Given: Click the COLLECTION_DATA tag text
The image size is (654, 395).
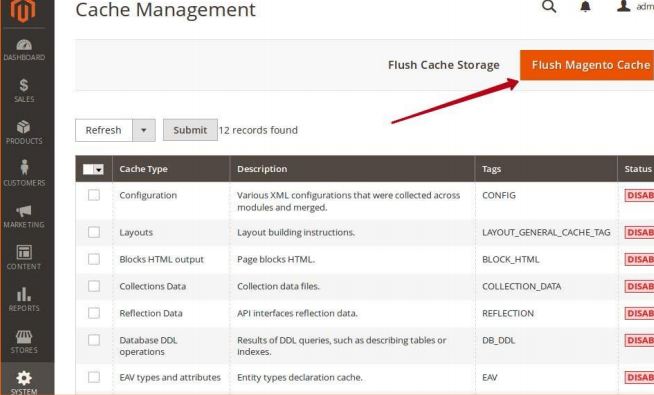Looking at the screenshot, I should tap(521, 286).
